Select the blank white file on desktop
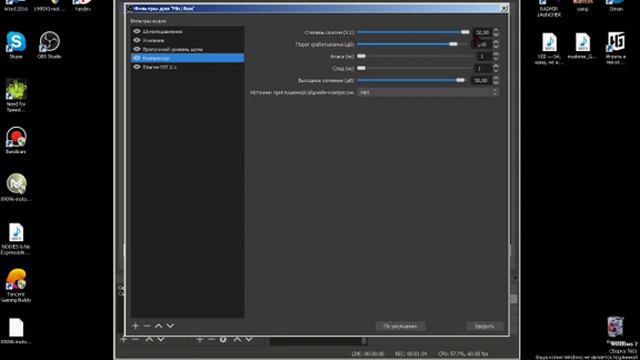 tap(16, 331)
